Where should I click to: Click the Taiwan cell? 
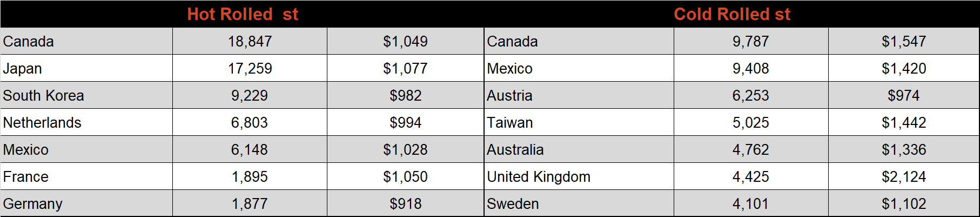point(579,122)
